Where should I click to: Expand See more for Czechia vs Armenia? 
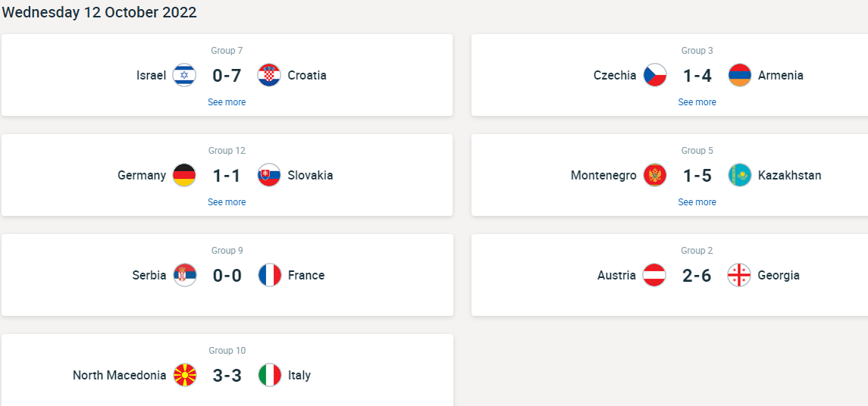697,102
